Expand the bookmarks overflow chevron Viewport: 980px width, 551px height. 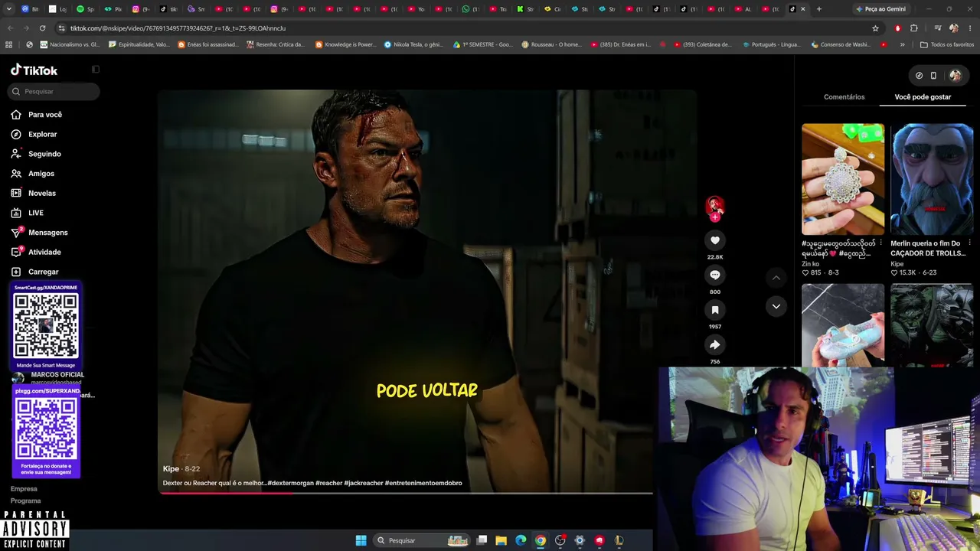902,44
